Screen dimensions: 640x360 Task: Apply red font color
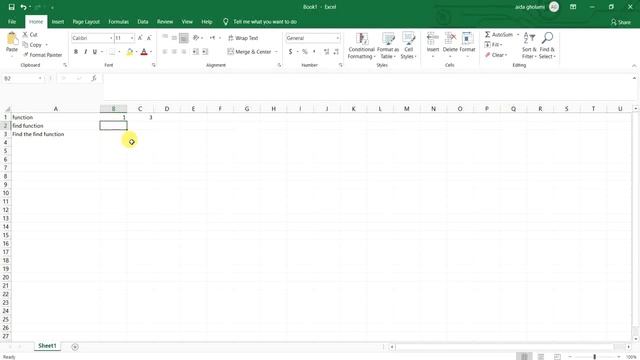pos(144,52)
